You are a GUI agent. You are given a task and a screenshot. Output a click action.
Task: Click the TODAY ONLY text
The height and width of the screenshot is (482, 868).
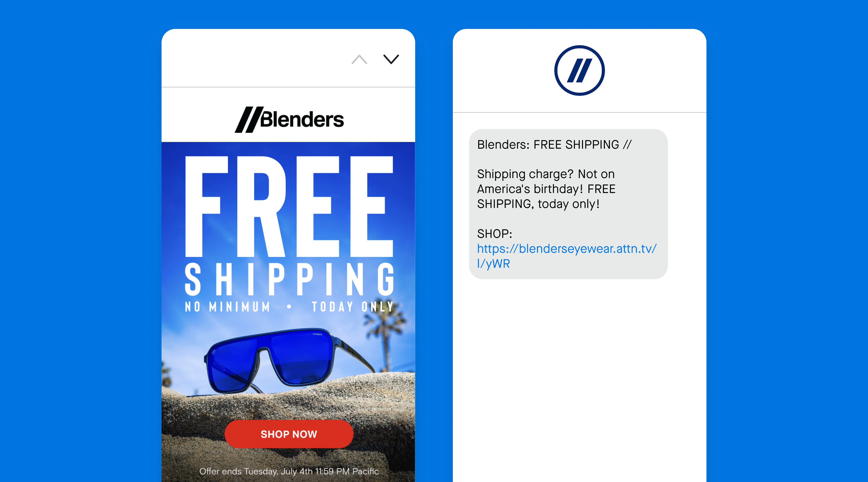[x=353, y=307]
